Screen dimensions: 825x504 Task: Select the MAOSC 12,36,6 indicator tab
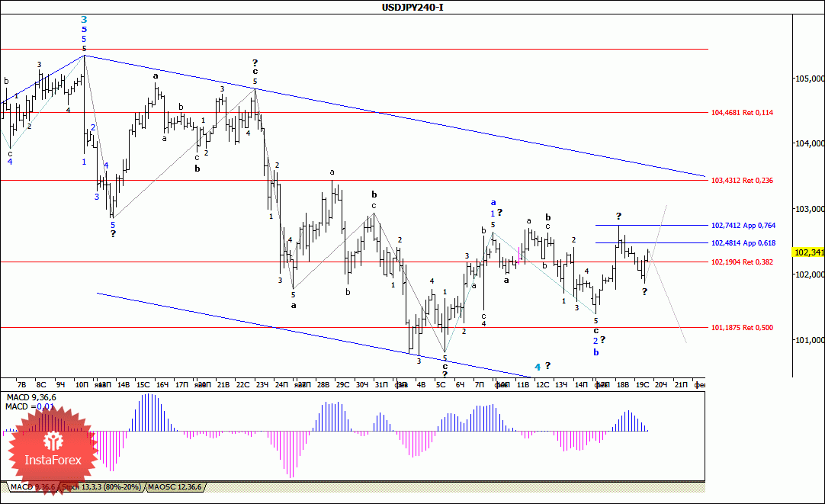[174, 487]
